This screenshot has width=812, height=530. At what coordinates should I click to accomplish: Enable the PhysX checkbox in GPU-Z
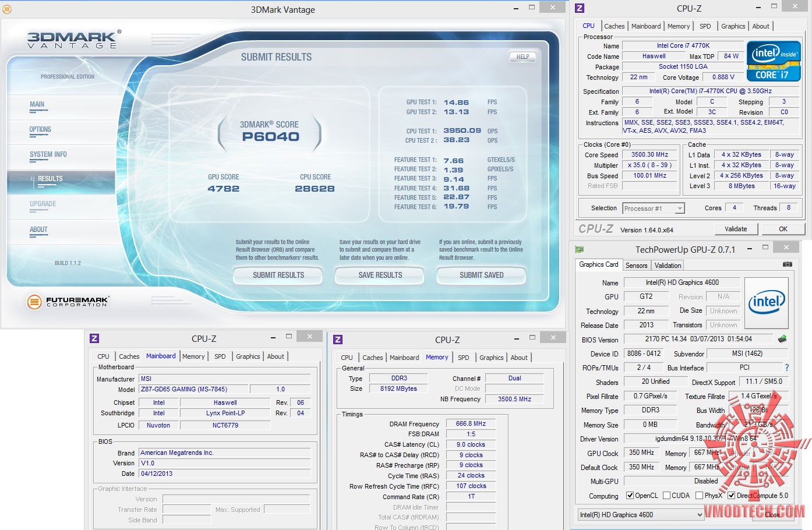[x=698, y=495]
